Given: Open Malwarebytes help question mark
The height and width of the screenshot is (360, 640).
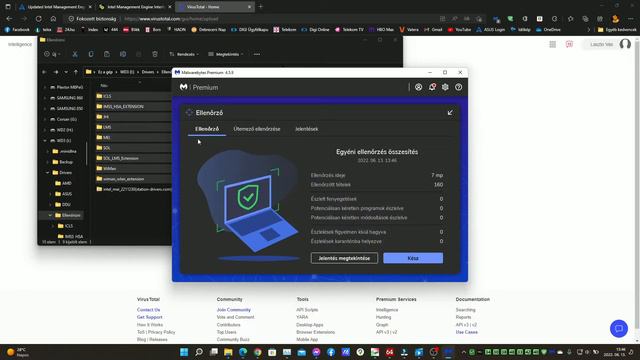Looking at the screenshot, I should coord(458,87).
